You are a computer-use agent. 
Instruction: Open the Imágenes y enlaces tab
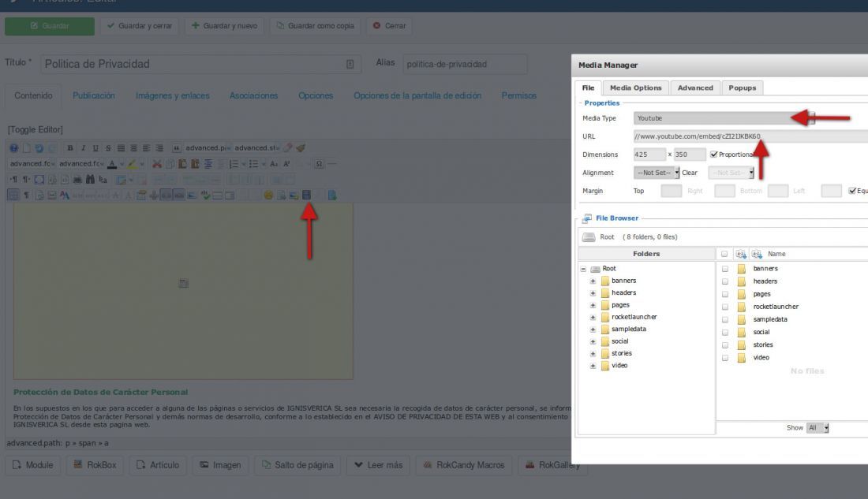(x=173, y=95)
